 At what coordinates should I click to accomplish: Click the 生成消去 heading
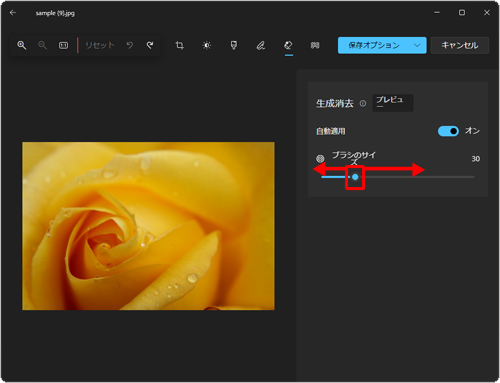335,103
